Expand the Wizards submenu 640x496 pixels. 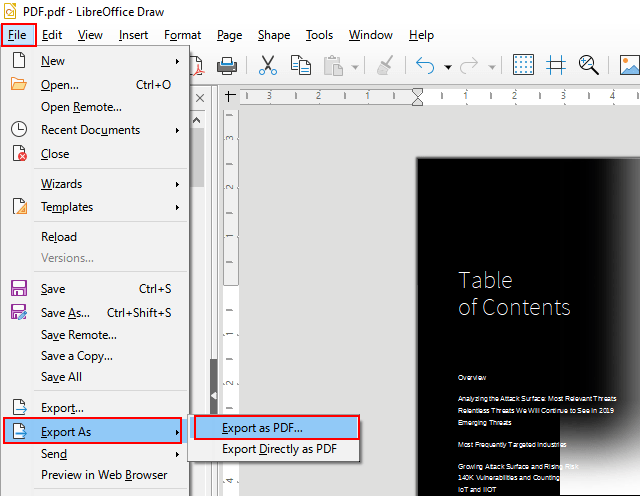coord(177,185)
